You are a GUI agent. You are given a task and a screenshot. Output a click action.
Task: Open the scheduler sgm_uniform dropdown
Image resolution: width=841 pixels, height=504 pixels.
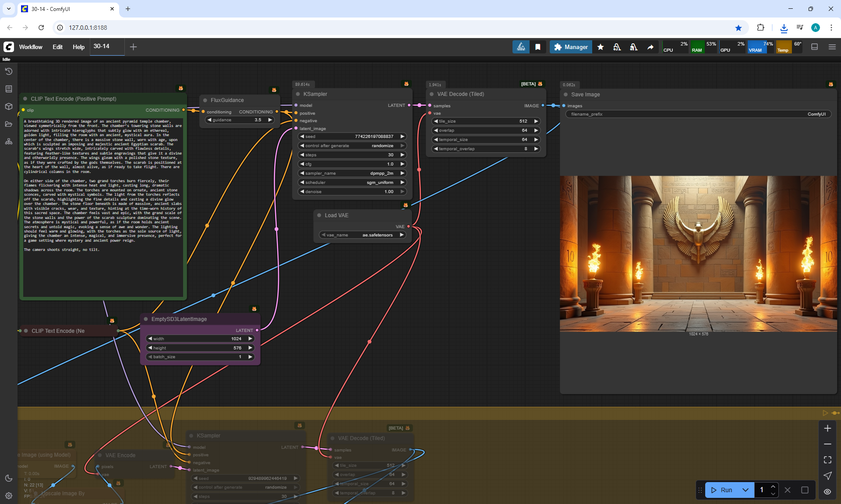pos(352,182)
